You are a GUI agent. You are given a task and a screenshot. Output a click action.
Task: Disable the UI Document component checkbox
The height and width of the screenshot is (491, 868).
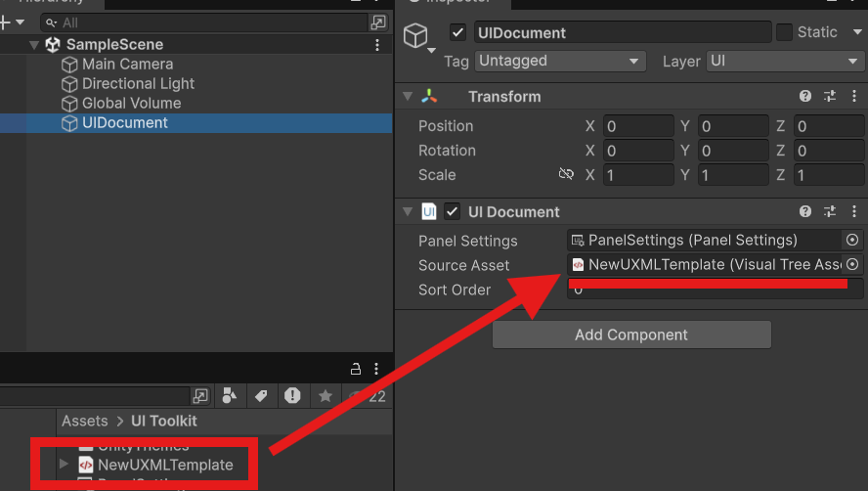pos(452,211)
